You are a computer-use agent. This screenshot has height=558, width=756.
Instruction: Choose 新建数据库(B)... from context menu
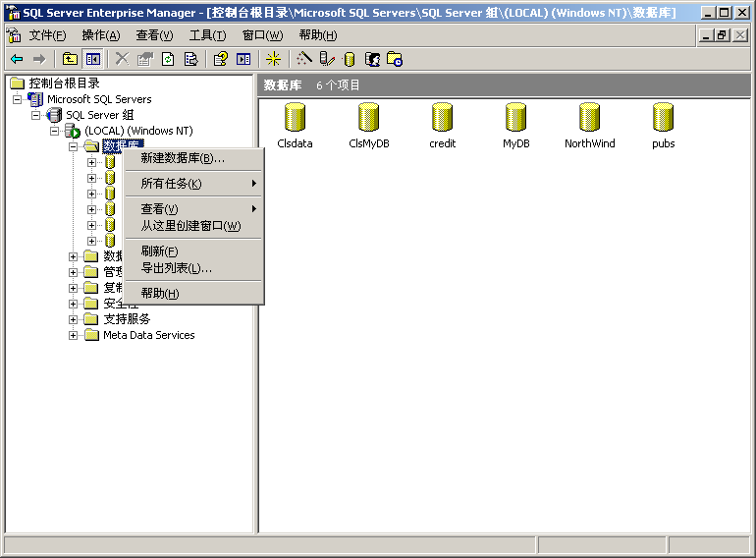pyautogui.click(x=193, y=158)
